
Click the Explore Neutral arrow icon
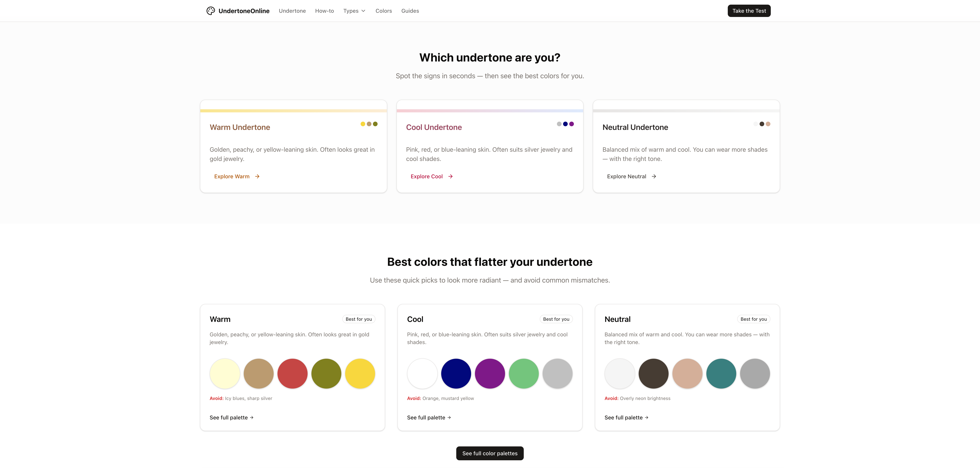click(x=654, y=176)
